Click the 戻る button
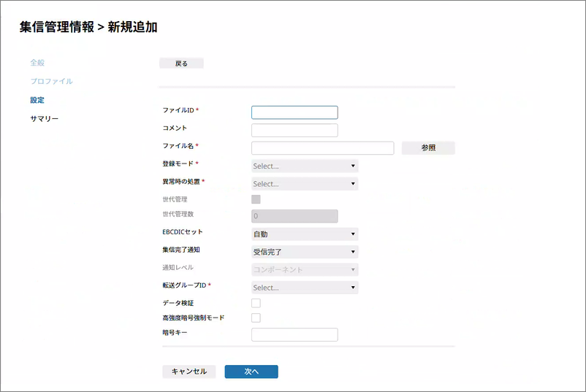586x392 pixels. point(181,64)
